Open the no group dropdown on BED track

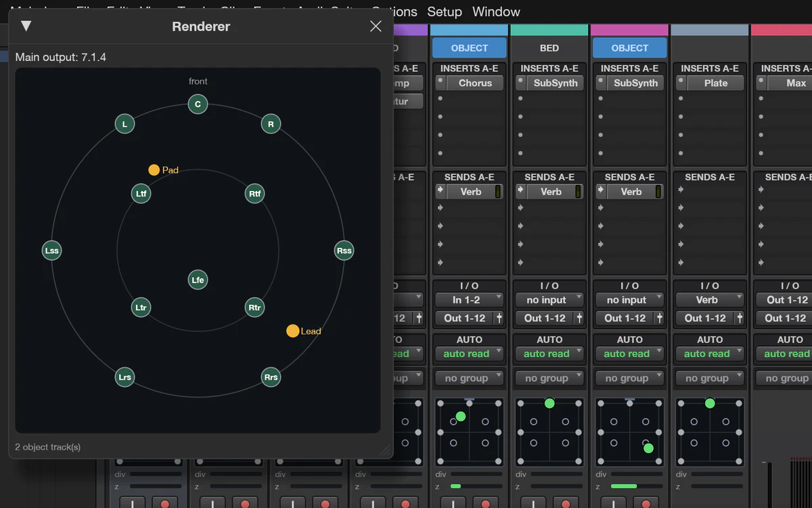[x=549, y=378]
